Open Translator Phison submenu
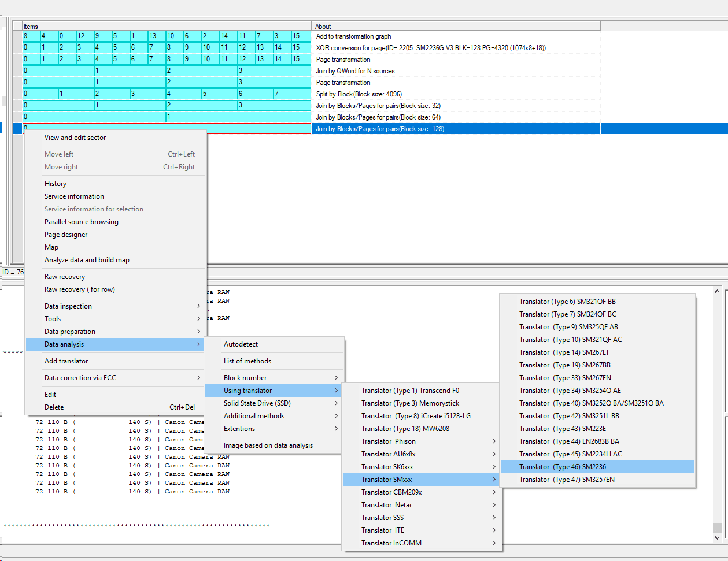The image size is (728, 561). pos(422,441)
